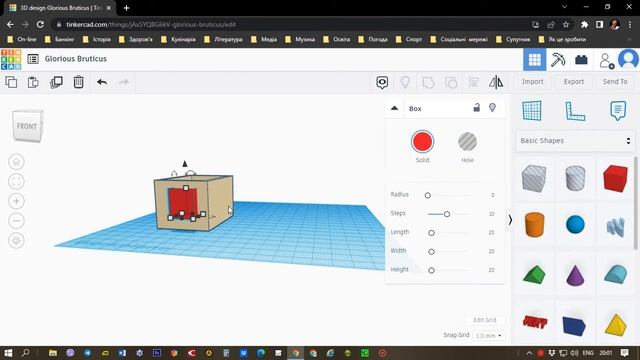Pick the striped Cylinder hole shape

575,178
